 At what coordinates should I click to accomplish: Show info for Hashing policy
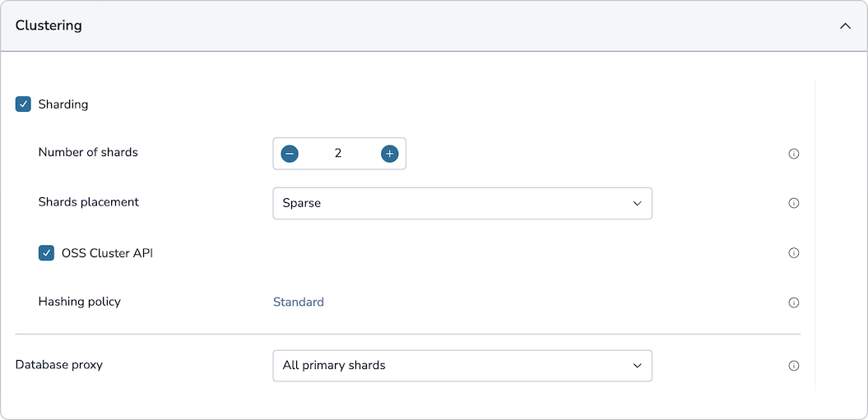pyautogui.click(x=794, y=302)
